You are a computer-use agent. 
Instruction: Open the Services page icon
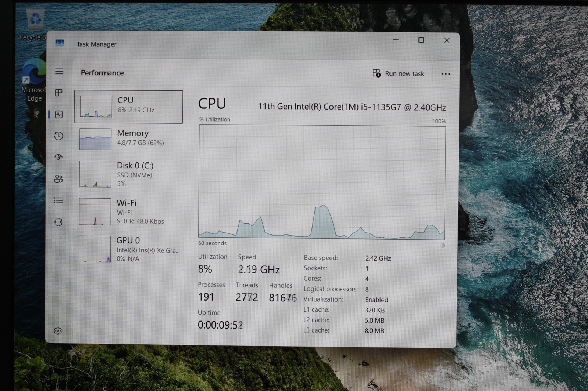pos(58,222)
